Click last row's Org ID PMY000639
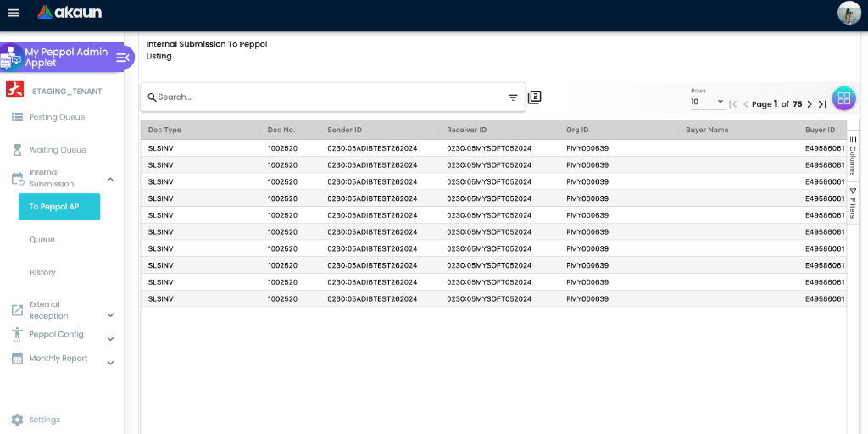 pos(587,299)
